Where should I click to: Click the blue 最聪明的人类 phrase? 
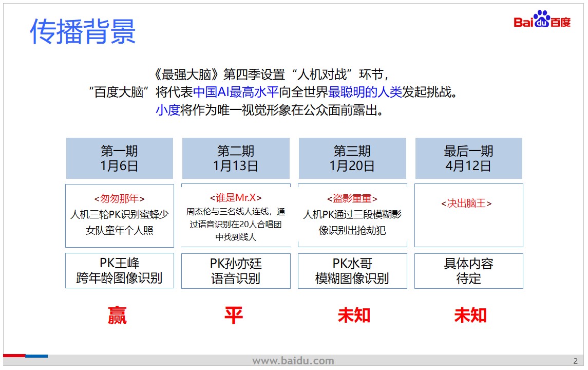(x=365, y=92)
